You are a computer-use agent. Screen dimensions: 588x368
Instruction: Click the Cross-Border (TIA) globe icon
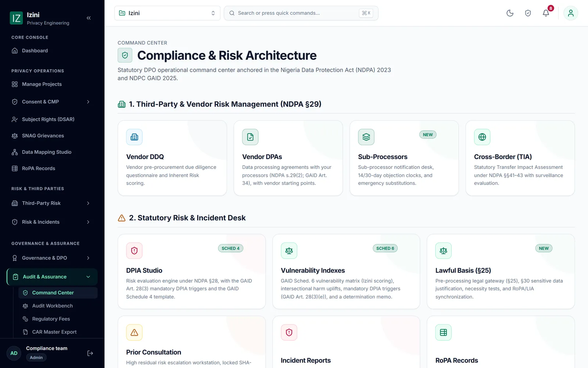click(x=482, y=137)
